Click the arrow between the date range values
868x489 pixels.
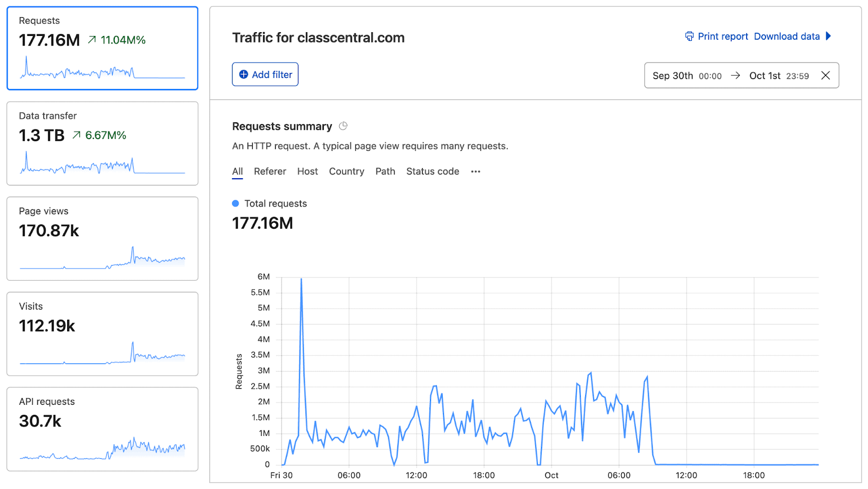pyautogui.click(x=735, y=76)
